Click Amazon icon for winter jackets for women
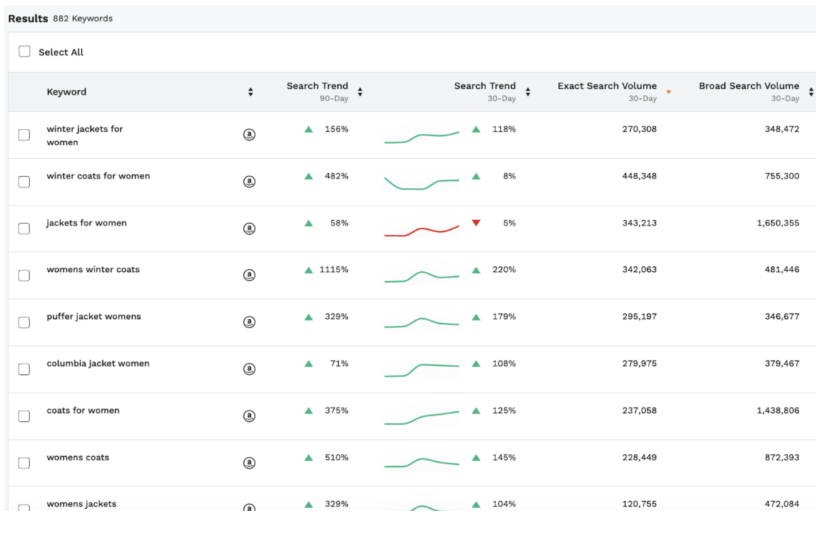This screenshot has height=537, width=834. pyautogui.click(x=249, y=135)
